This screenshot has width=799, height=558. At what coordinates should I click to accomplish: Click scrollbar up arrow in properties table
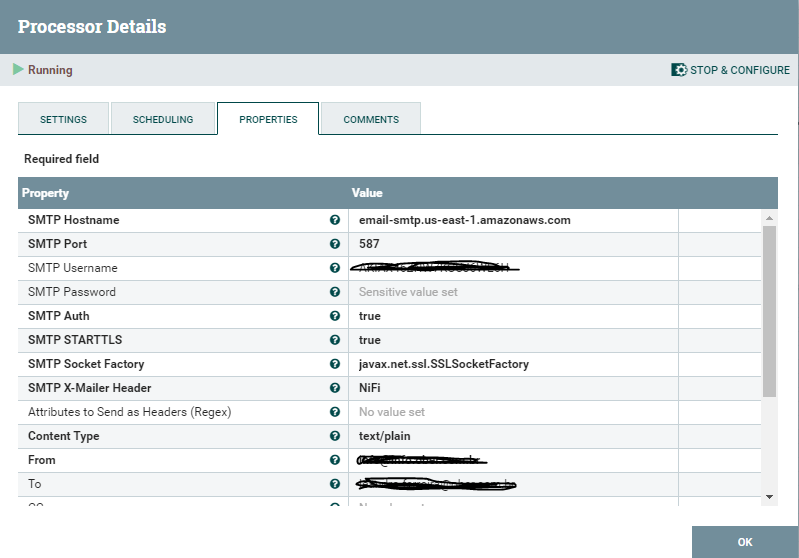(x=769, y=218)
